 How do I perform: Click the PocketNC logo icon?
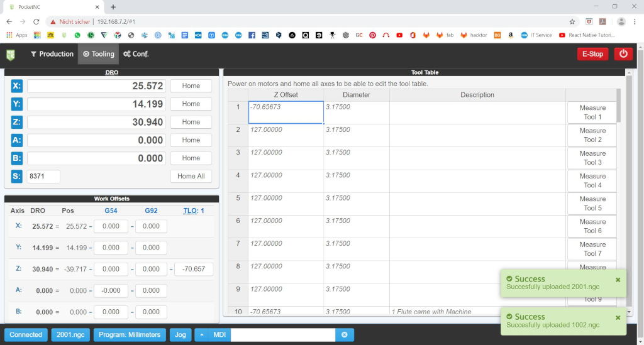(x=11, y=54)
